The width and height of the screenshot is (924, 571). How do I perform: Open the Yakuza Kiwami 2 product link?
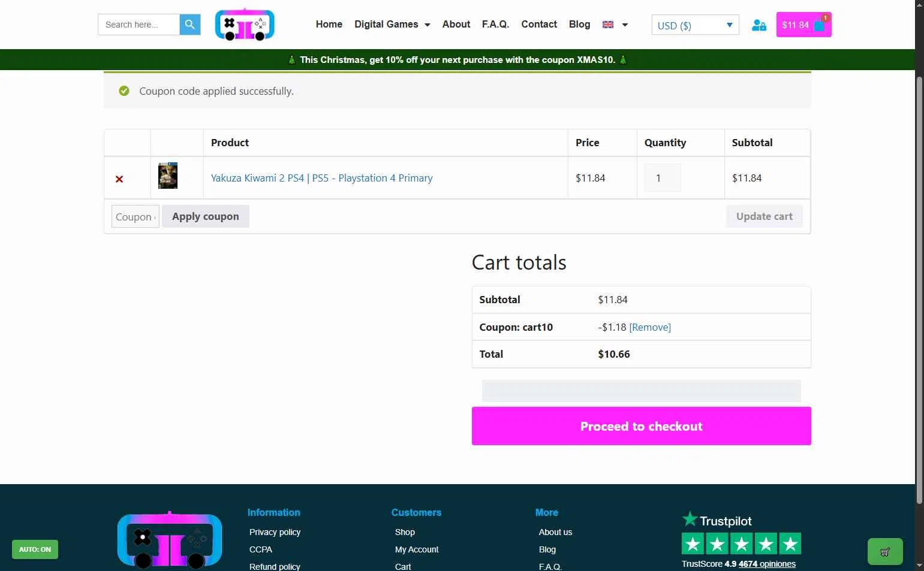[321, 178]
